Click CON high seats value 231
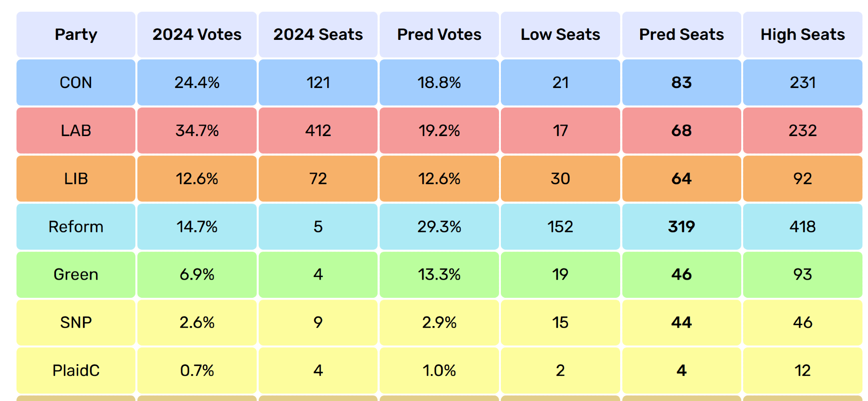 [x=802, y=82]
